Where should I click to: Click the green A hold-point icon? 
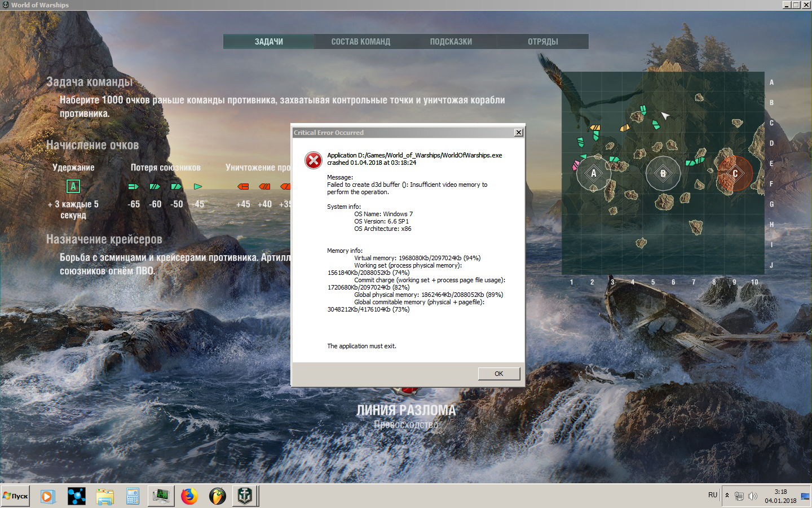[x=73, y=186]
